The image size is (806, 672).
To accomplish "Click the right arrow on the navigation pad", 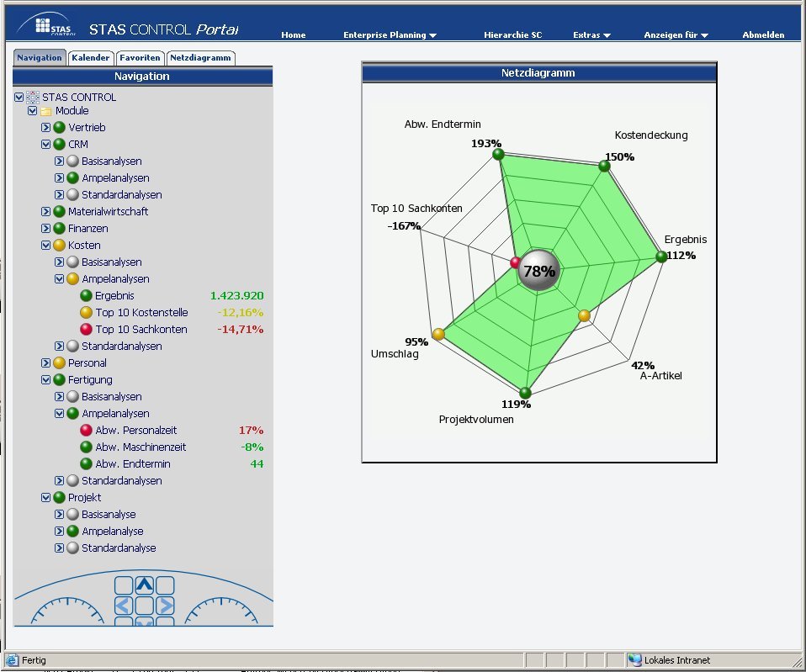I will pyautogui.click(x=165, y=606).
